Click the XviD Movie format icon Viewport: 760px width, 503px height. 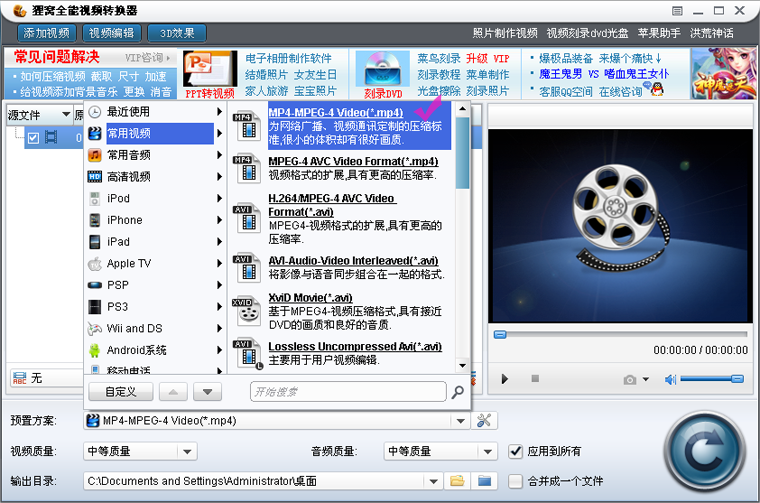click(248, 311)
